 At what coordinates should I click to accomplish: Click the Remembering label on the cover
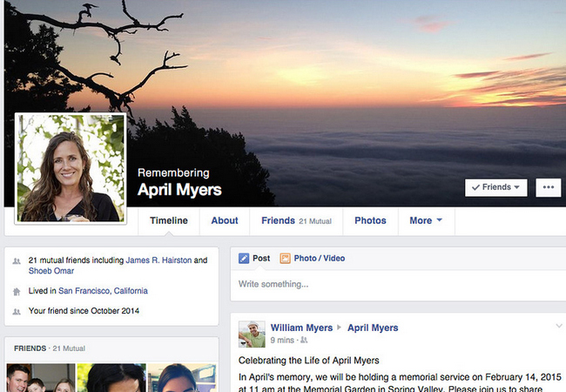point(173,172)
